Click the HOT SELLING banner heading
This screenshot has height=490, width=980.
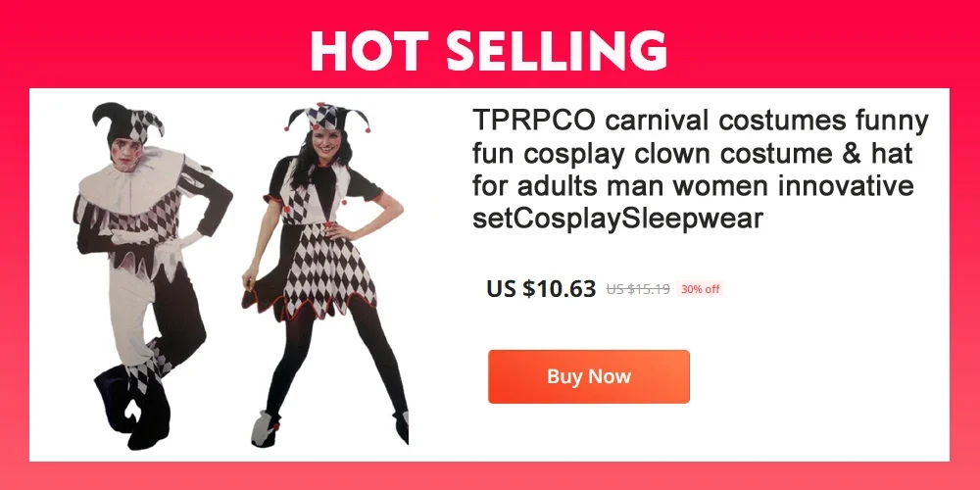click(x=489, y=50)
